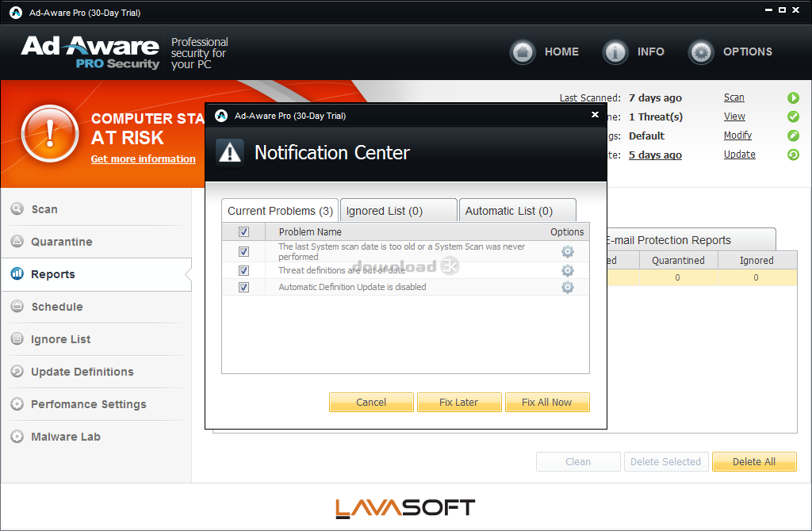Viewport: 812px width, 531px height.
Task: Close the Notification Center dialog
Action: [595, 115]
